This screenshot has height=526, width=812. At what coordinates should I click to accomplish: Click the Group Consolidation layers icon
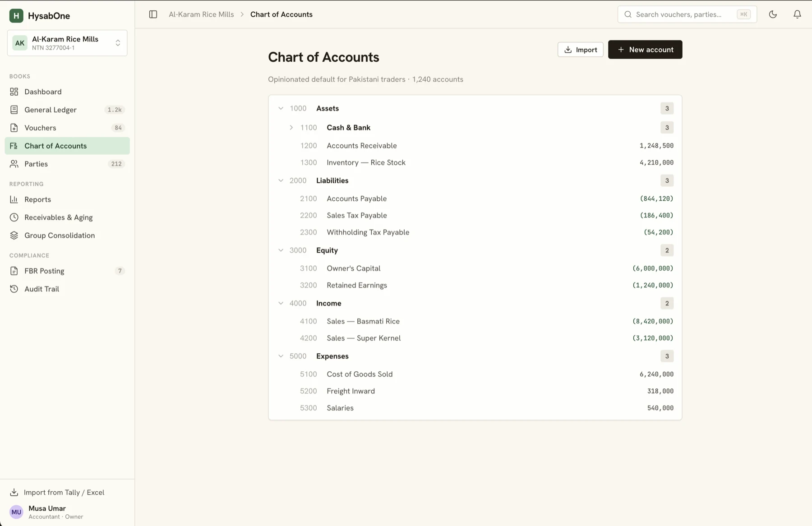click(14, 235)
